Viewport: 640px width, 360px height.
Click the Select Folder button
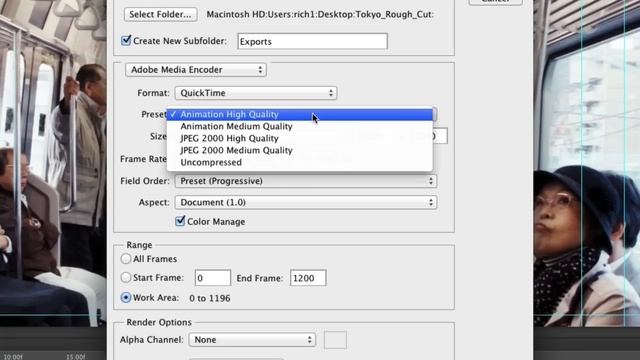tap(160, 14)
